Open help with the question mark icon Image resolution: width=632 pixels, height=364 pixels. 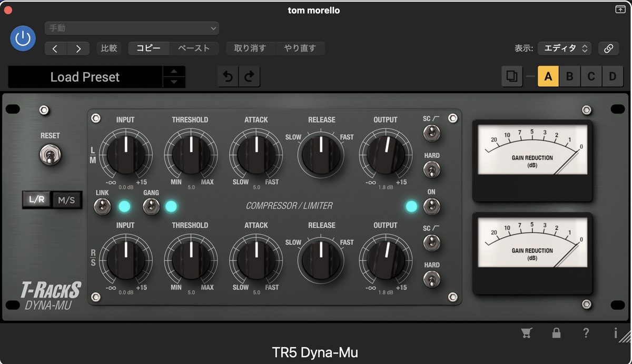(586, 332)
